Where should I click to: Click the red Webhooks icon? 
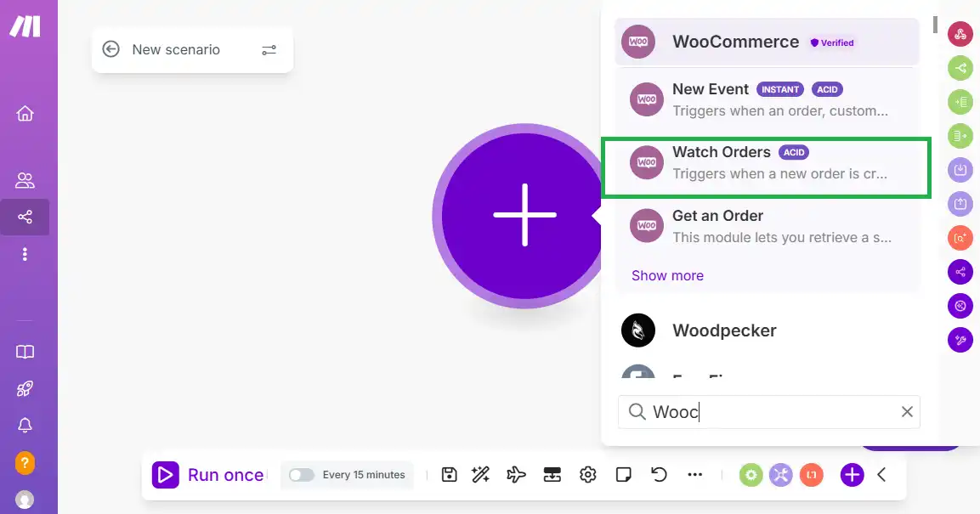coord(960,34)
